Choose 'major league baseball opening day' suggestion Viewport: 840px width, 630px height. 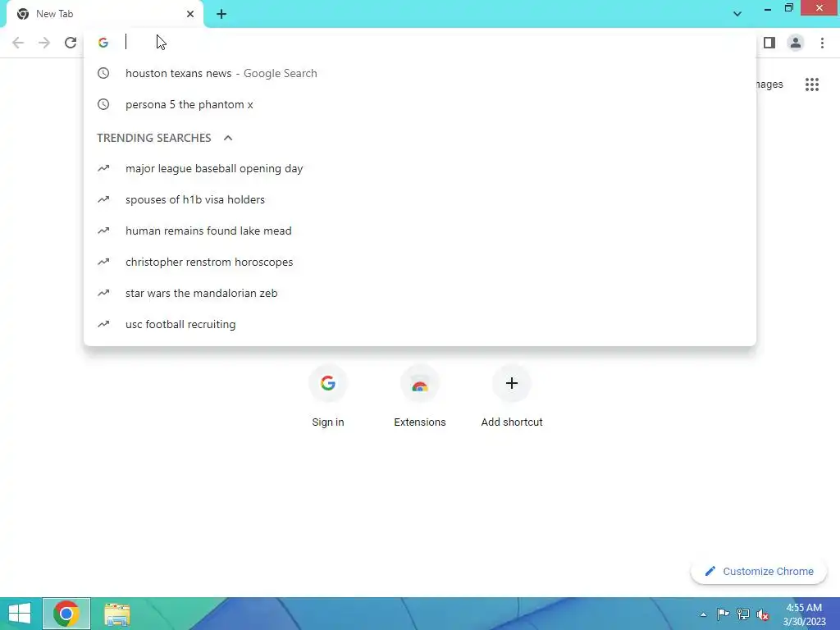click(420, 168)
